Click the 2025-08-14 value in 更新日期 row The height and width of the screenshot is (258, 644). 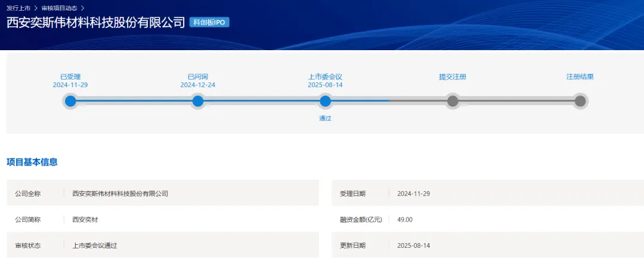click(413, 245)
